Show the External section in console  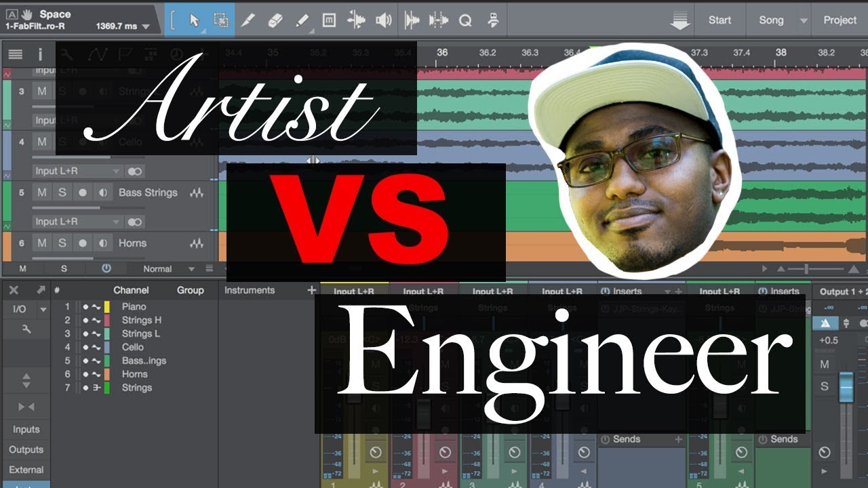click(26, 470)
